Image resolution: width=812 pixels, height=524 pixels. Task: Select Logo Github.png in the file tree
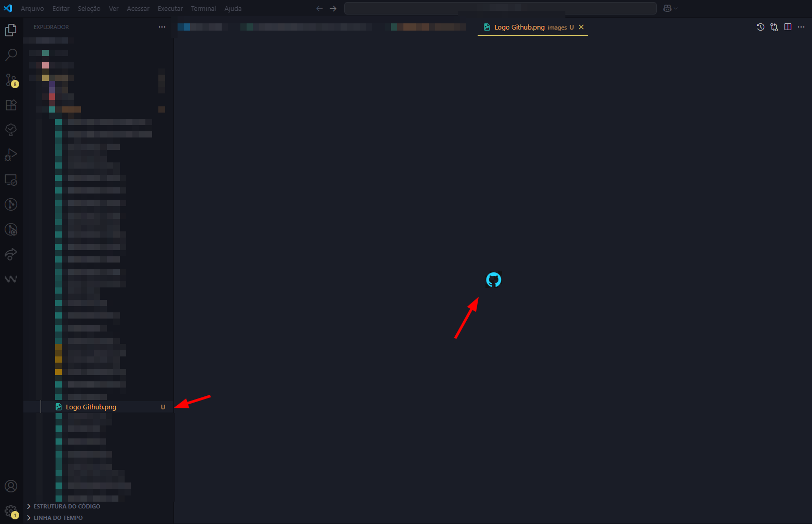click(99, 407)
